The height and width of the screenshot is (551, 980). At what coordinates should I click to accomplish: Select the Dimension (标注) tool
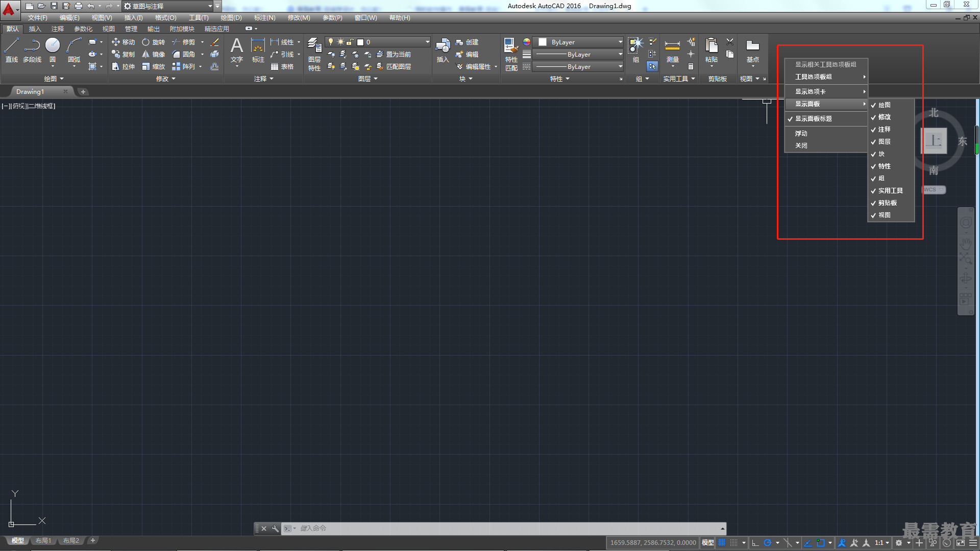pyautogui.click(x=258, y=50)
